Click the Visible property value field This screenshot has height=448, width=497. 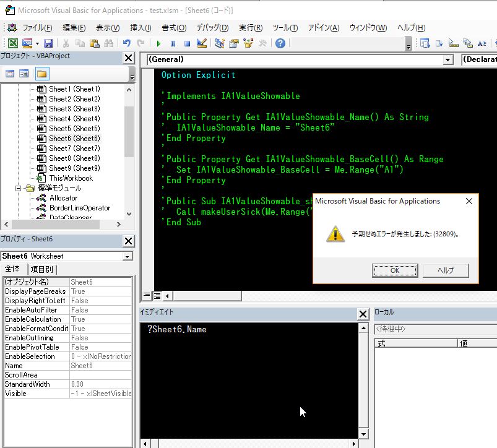click(x=100, y=394)
